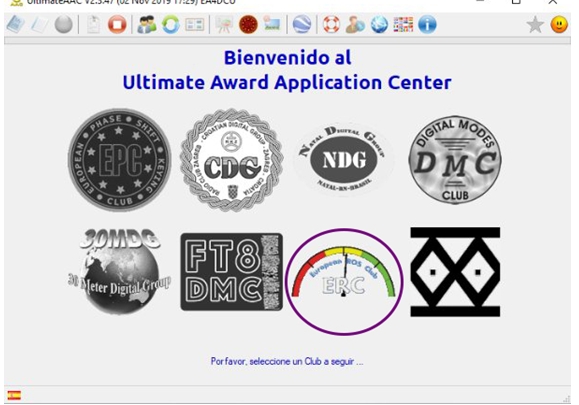Click the blue information icon
The width and height of the screenshot is (579, 405).
(x=427, y=25)
